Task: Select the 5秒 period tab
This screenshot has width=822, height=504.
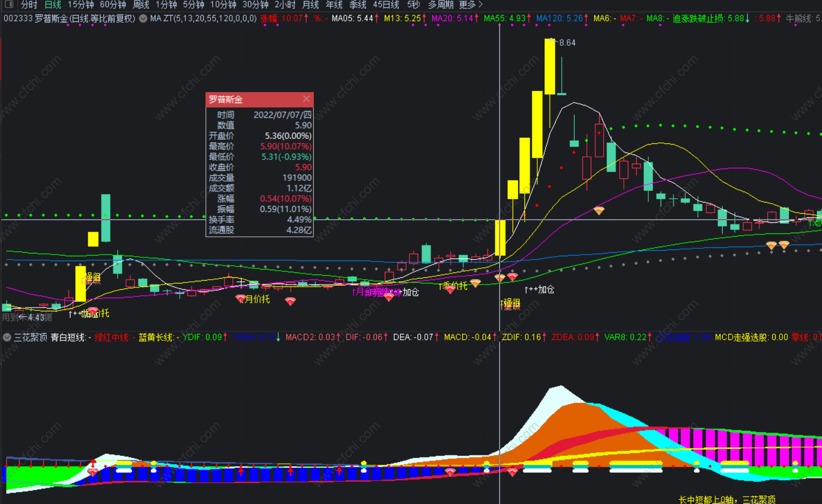Action: pyautogui.click(x=414, y=4)
